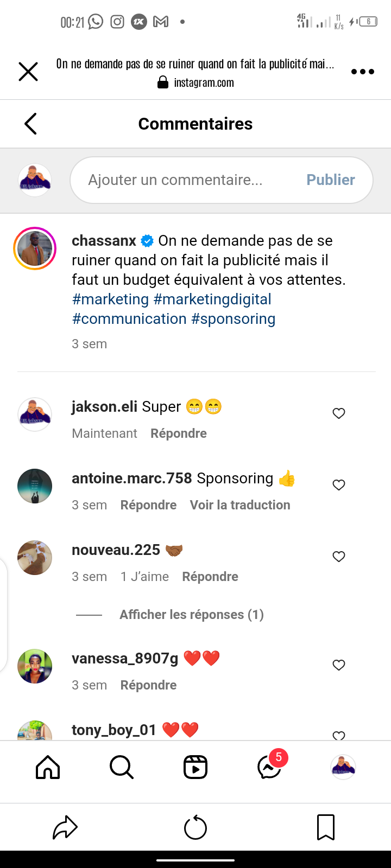The width and height of the screenshot is (391, 868).
Task: Open the Search magnifier tab
Action: point(121,768)
